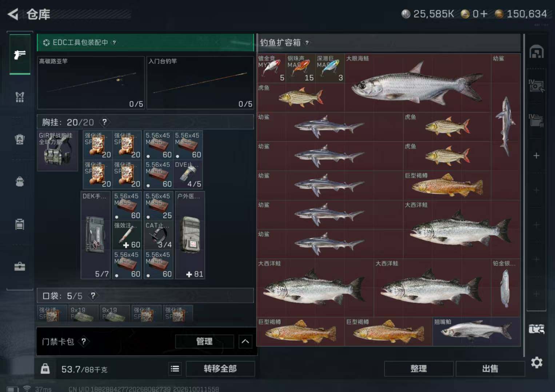This screenshot has height=392, width=555.
Task: Select the 大眼海鲢 fish
Action: (x=418, y=83)
